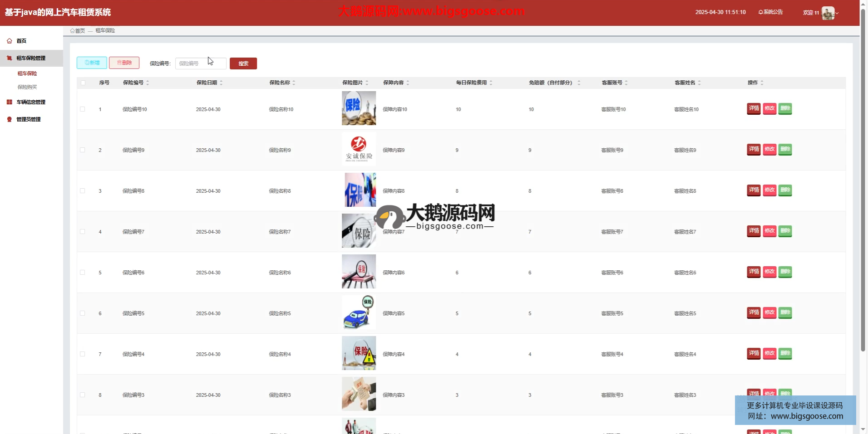Click the 管理员管理 sidebar icon
The image size is (868, 434).
click(9, 119)
